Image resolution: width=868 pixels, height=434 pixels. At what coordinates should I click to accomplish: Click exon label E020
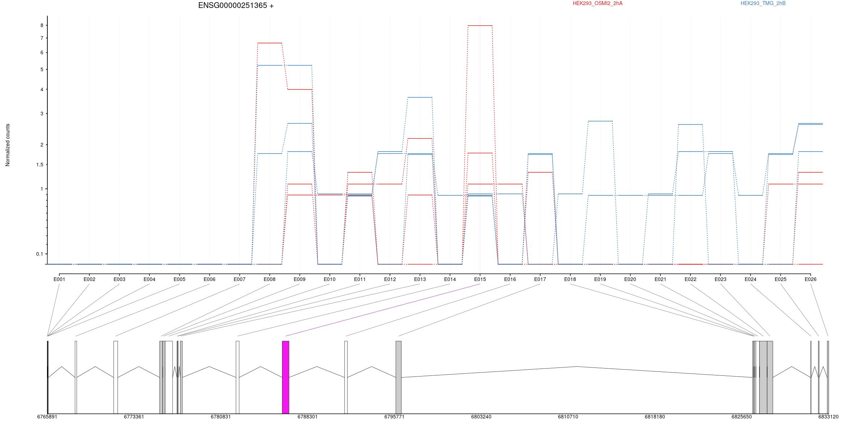(630, 279)
